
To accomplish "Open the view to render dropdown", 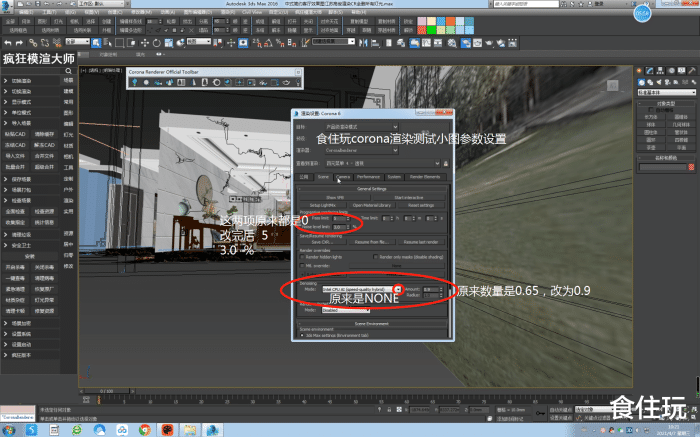I will (383, 163).
